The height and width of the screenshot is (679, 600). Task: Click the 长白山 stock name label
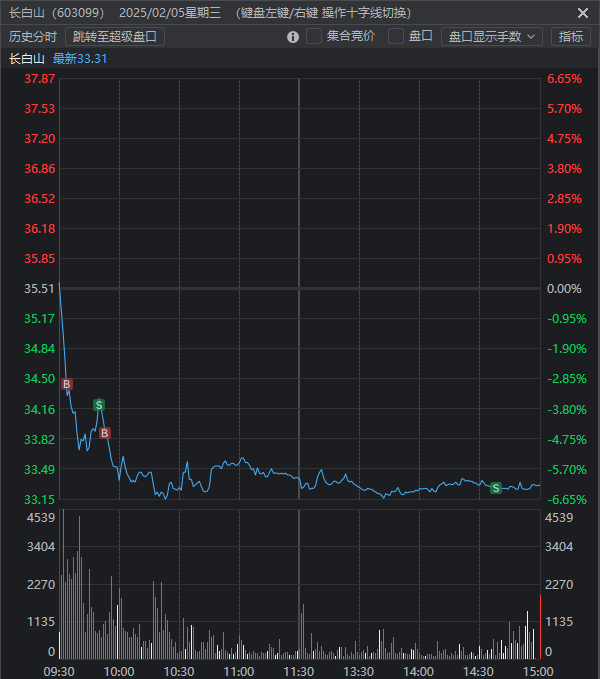point(25,59)
